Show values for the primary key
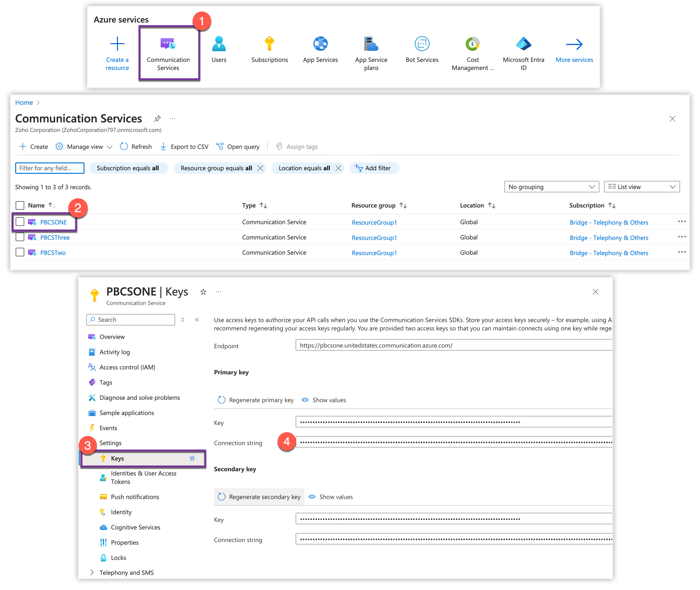The height and width of the screenshot is (590, 700). [324, 400]
